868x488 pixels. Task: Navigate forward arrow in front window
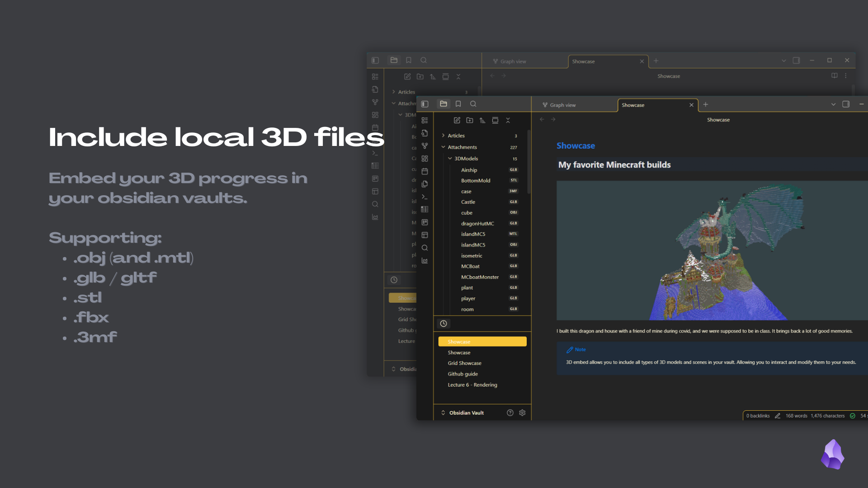point(553,119)
